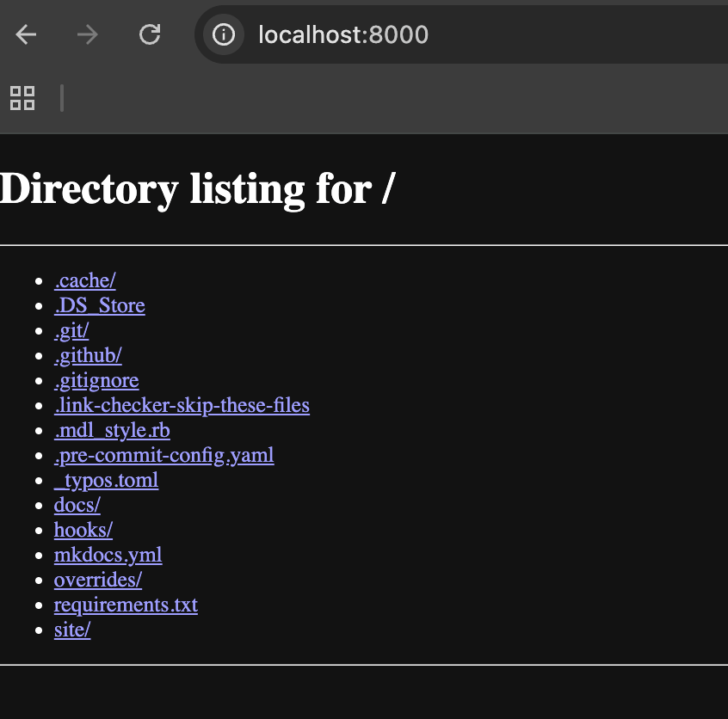Open the _typos.toml file

106,480
